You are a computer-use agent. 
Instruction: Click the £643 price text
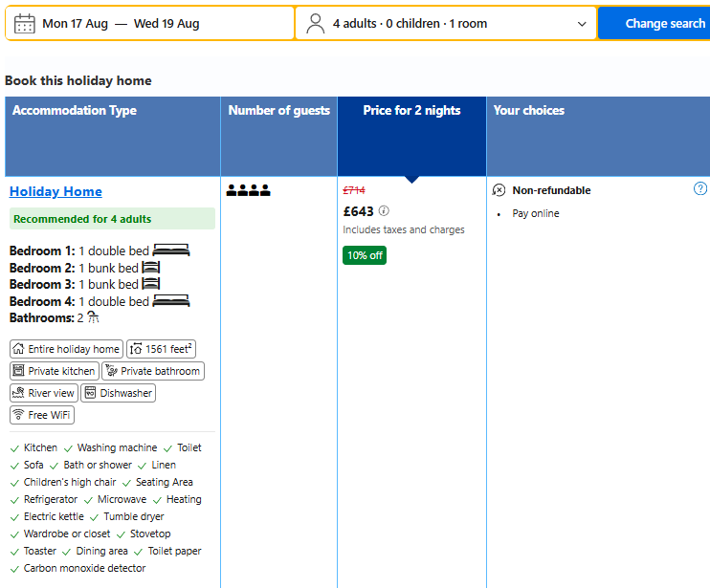click(x=358, y=211)
